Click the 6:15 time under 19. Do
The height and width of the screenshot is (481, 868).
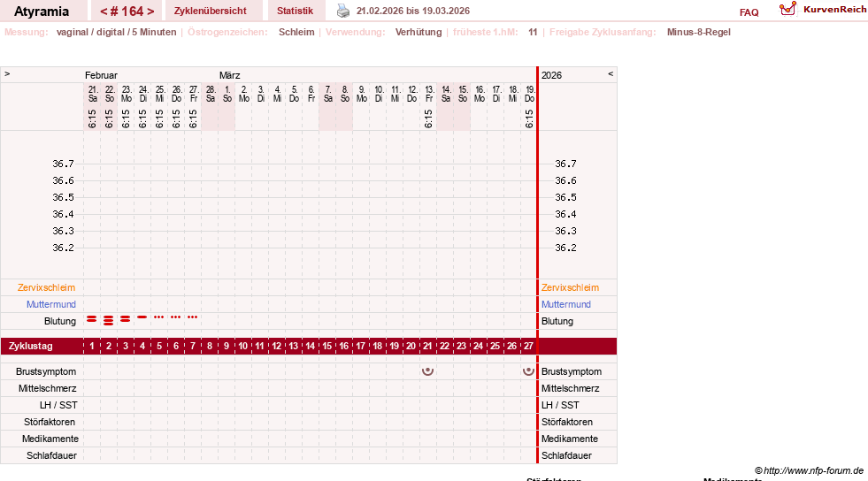(x=528, y=118)
